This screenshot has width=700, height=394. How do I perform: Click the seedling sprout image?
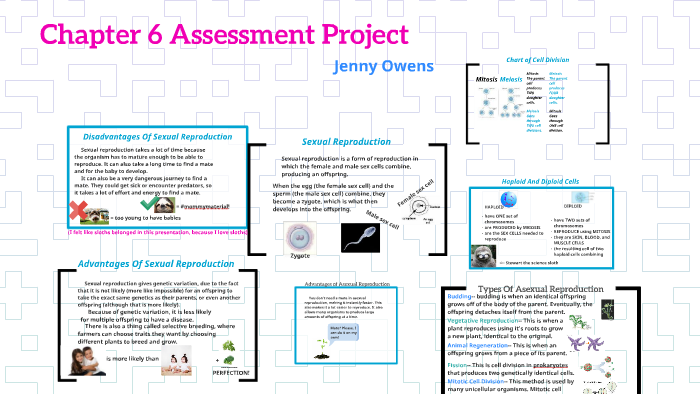click(322, 348)
